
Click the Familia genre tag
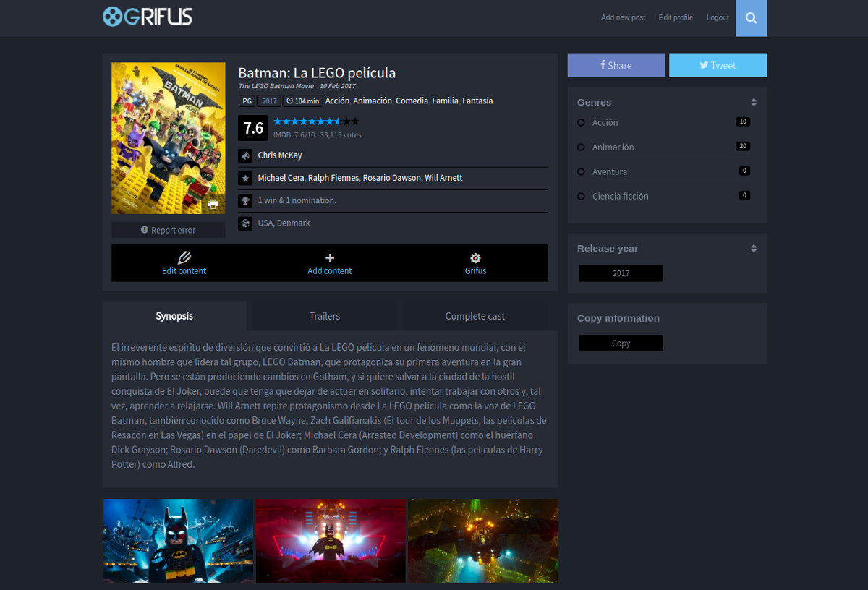click(x=445, y=101)
